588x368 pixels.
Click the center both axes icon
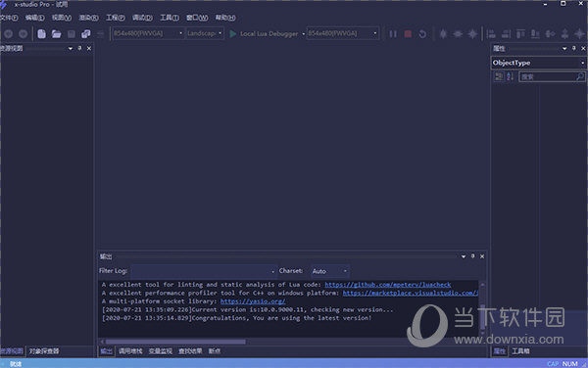pyautogui.click(x=472, y=34)
